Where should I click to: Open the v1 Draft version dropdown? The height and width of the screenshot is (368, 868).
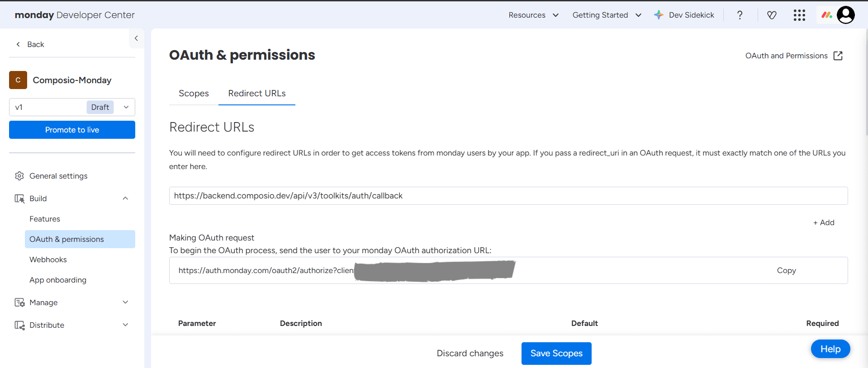(72, 107)
